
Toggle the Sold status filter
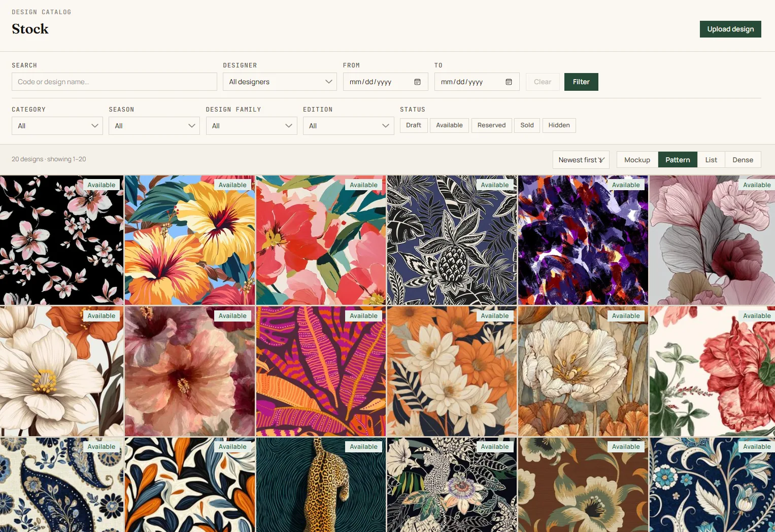pos(527,125)
